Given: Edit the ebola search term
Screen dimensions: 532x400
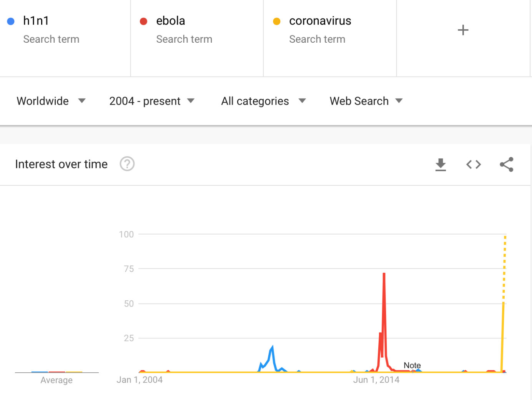Looking at the screenshot, I should 171,21.
